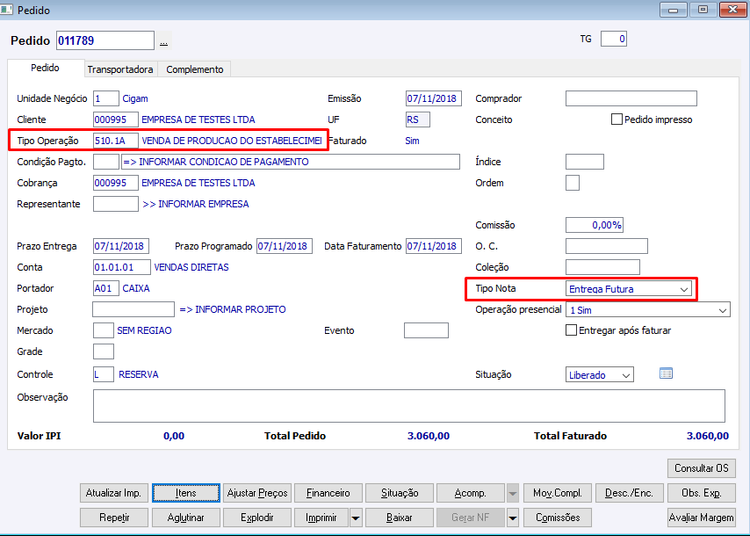This screenshot has width=750, height=536.
Task: Click the Controle field L
Action: pos(103,374)
